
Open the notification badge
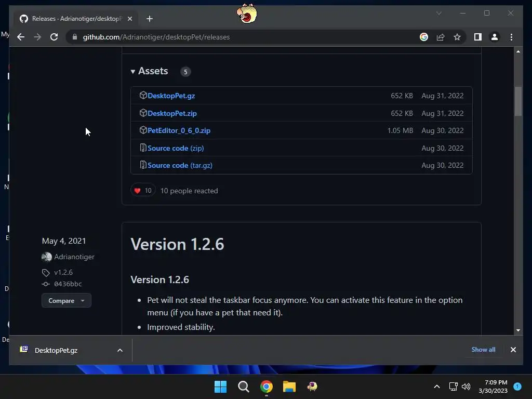tap(517, 386)
